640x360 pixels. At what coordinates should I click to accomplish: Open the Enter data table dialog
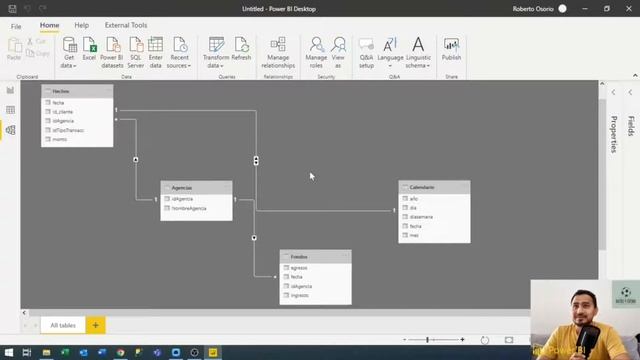(156, 52)
